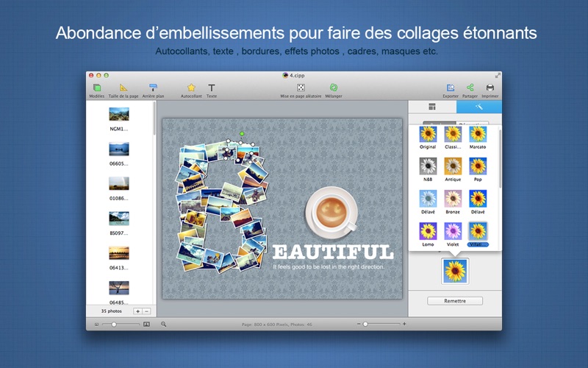Screen dimensions: 588x368
Task: Shuffle photos with Mélanger
Action: pos(334,91)
